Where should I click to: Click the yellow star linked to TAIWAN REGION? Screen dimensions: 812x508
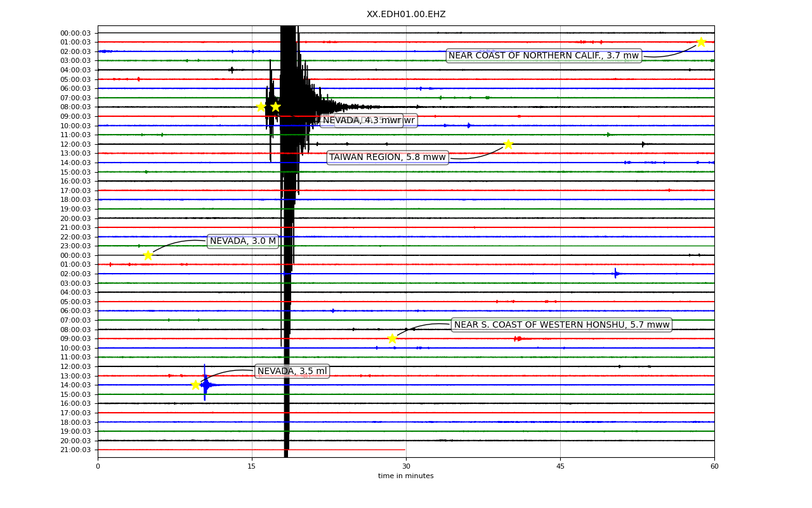[508, 144]
